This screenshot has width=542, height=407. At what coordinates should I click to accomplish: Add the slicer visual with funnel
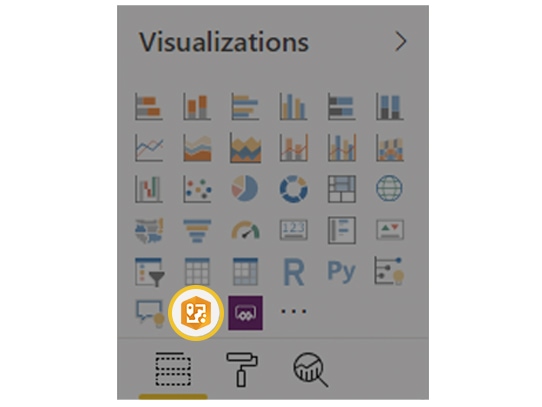tap(149, 272)
